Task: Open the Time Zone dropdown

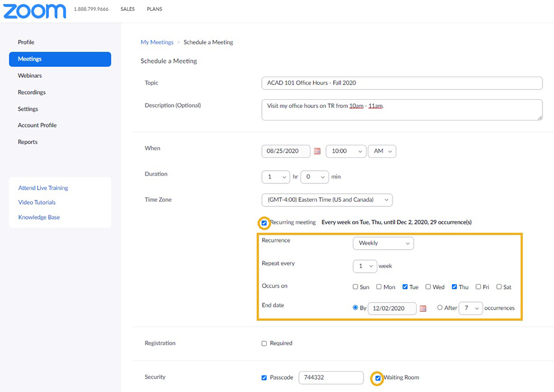Action: pos(327,200)
